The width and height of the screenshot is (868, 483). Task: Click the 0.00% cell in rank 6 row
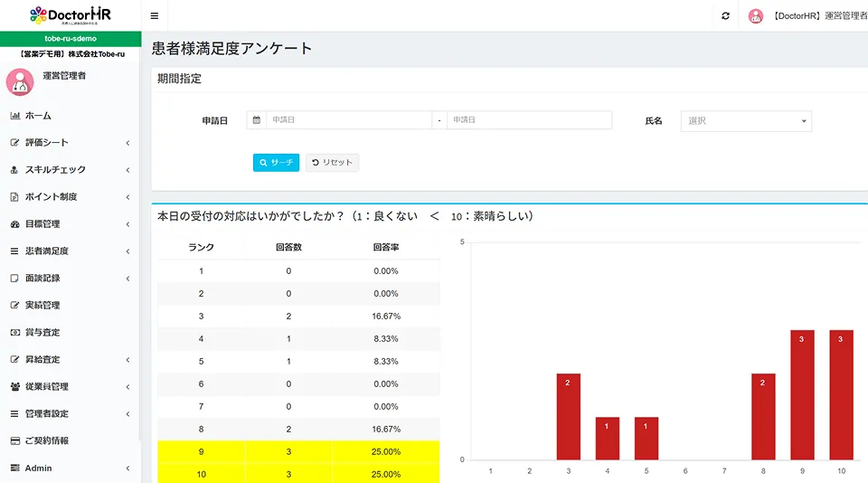point(386,384)
